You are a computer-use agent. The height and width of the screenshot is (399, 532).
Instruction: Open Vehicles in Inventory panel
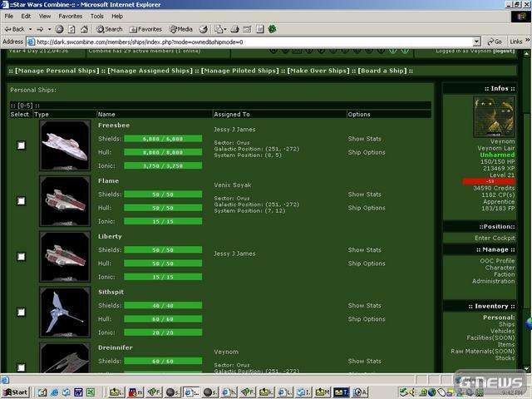click(x=502, y=331)
